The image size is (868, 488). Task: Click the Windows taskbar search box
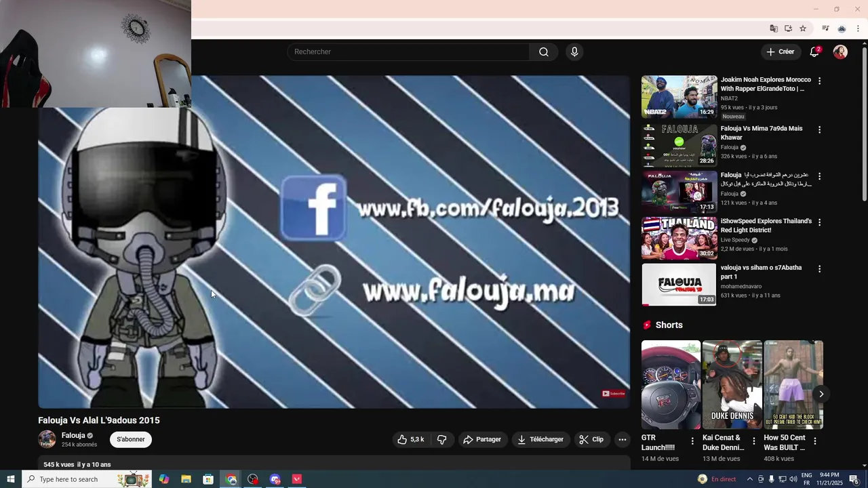tap(86, 479)
